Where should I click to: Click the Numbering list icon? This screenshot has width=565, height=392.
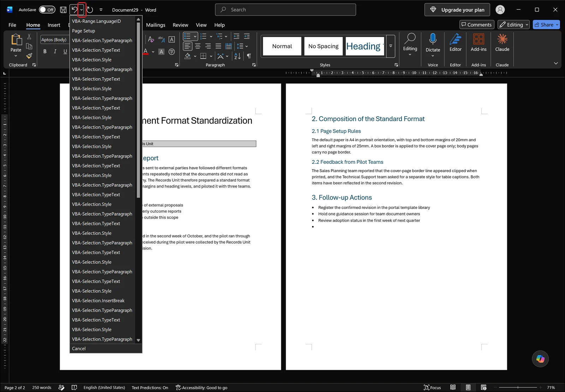pyautogui.click(x=203, y=36)
